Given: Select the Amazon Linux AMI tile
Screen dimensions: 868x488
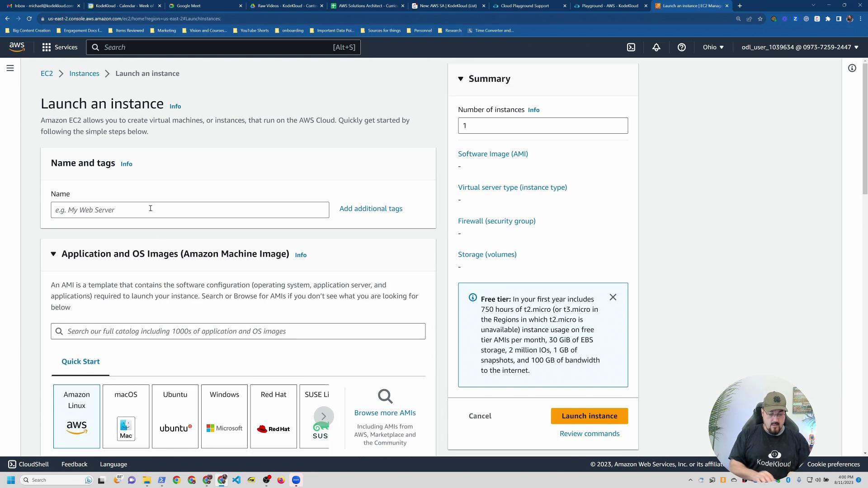Looking at the screenshot, I should tap(76, 416).
